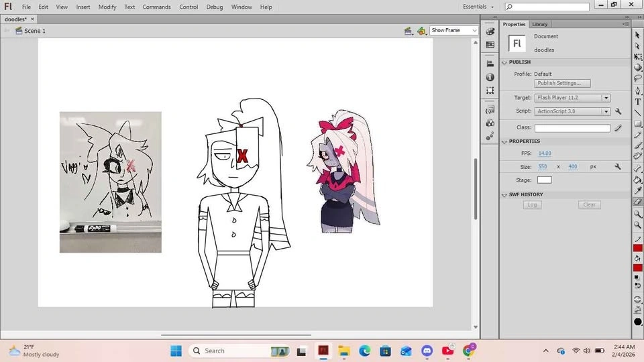This screenshot has height=362, width=644.
Task: Click the Publish Settings button
Action: coord(562,83)
